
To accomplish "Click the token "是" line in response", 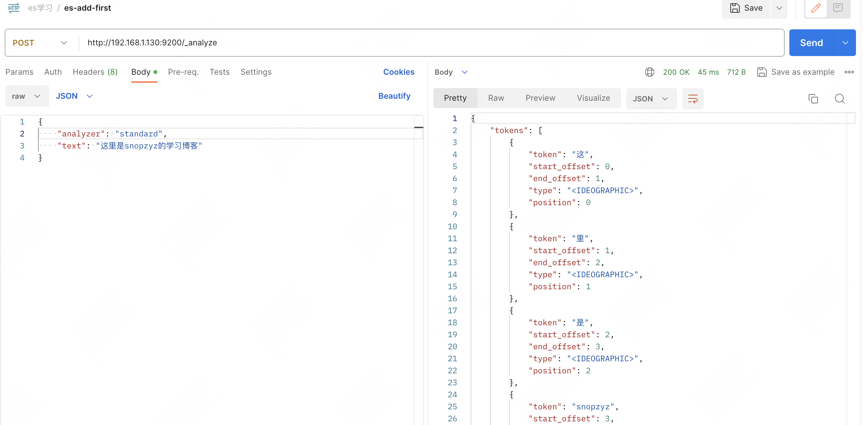I will click(560, 323).
